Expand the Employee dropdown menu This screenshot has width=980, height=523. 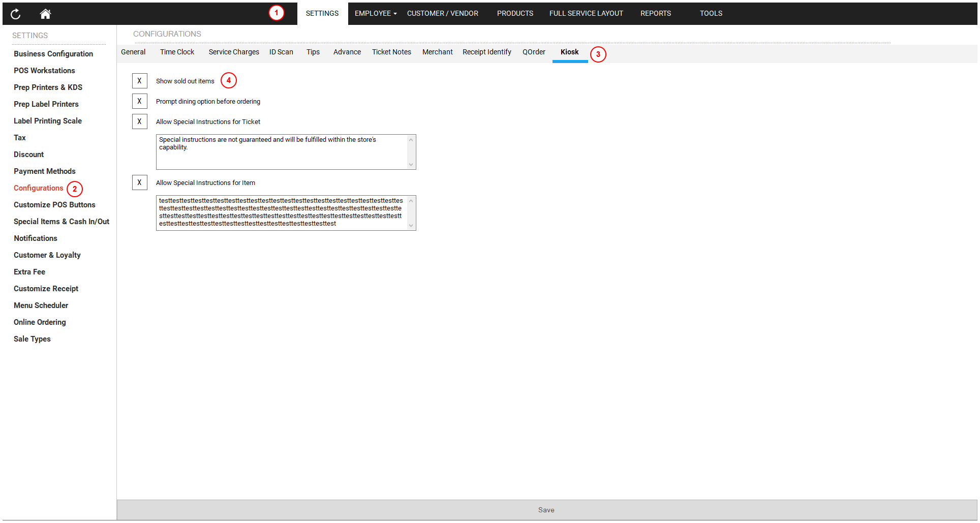(375, 13)
